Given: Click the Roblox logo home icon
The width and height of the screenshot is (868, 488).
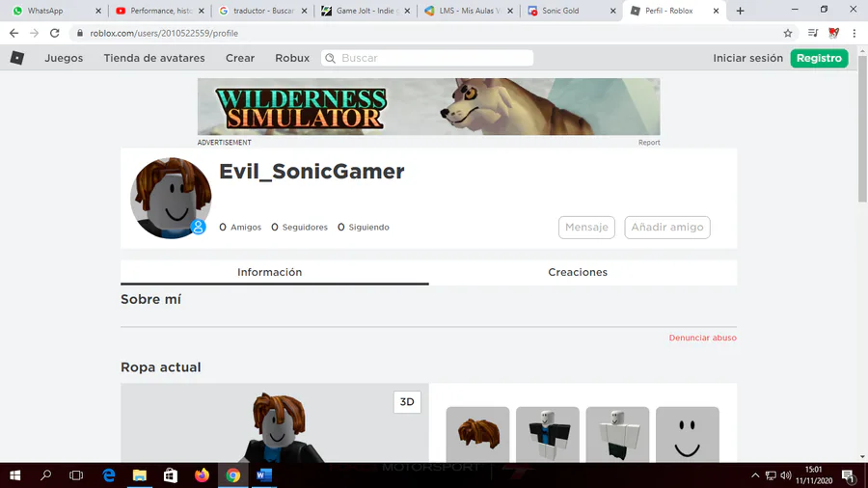Looking at the screenshot, I should [17, 58].
